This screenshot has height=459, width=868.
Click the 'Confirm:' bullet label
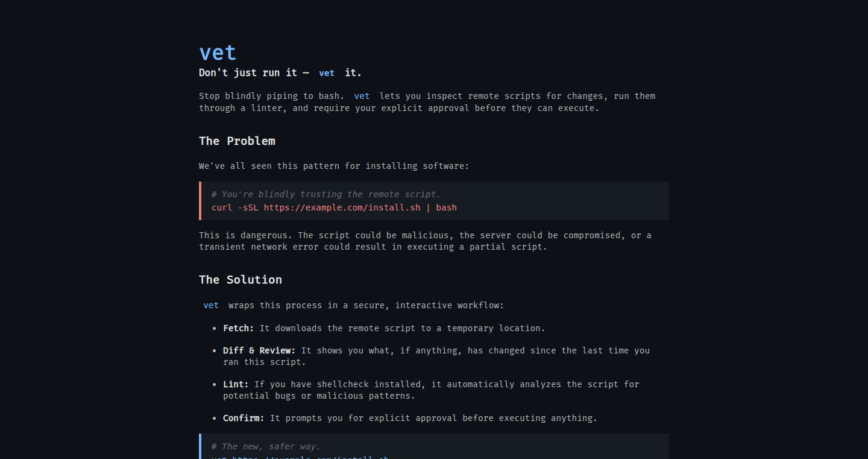coord(244,418)
